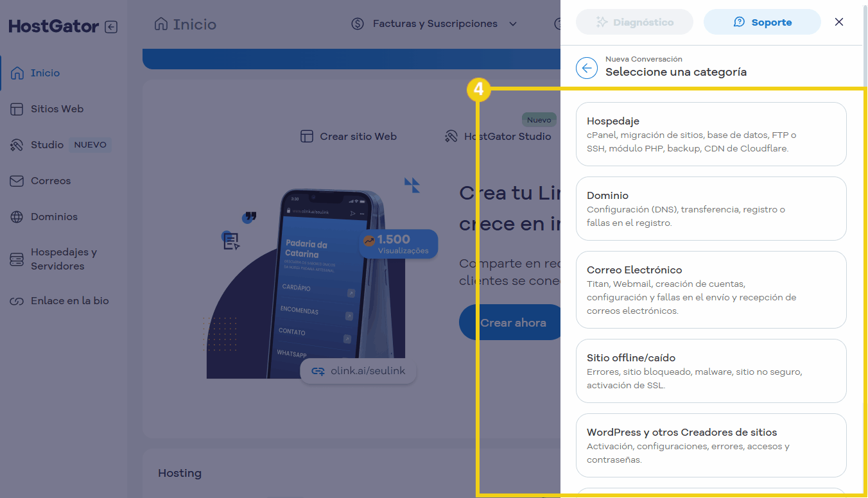
Task: Open Hospedajes y Servidores section
Action: pos(64,259)
